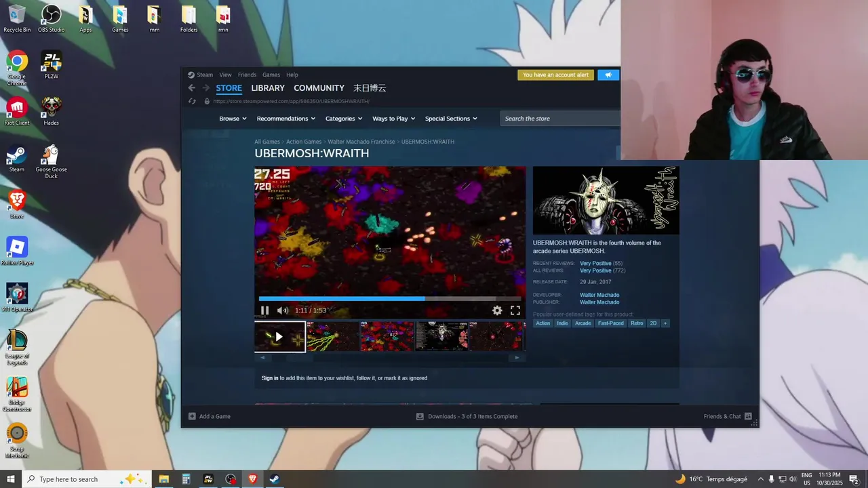Screen dimensions: 868x488
Task: Switch to the COMMUNITY tab
Action: (319, 88)
